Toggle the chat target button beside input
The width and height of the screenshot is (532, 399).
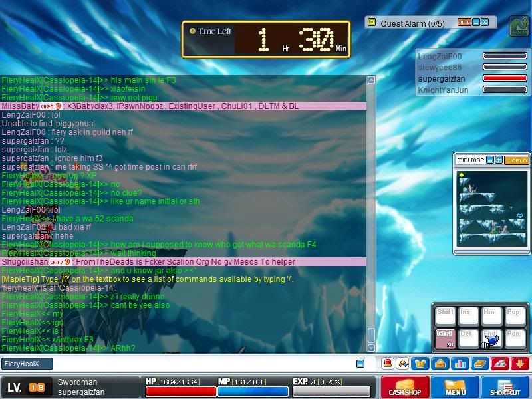(x=360, y=364)
